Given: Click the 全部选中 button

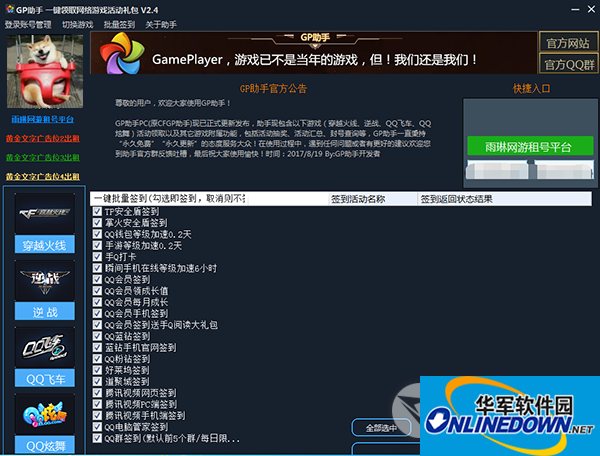Looking at the screenshot, I should tap(381, 428).
